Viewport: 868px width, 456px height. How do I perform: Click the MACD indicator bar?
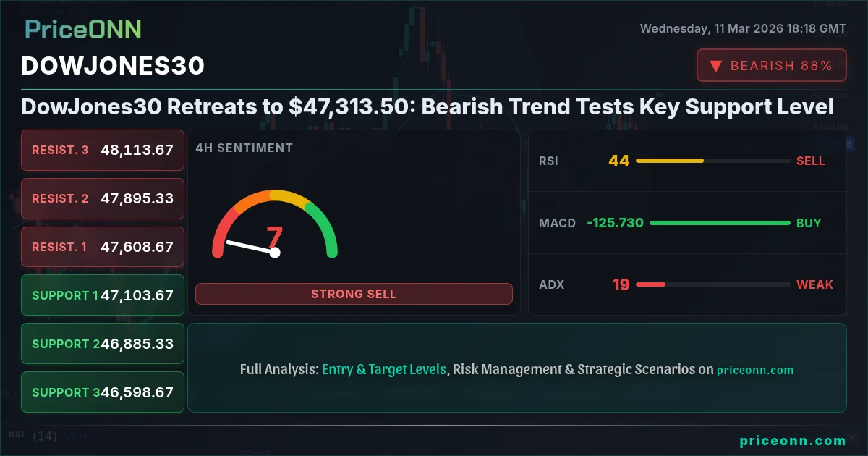[720, 223]
